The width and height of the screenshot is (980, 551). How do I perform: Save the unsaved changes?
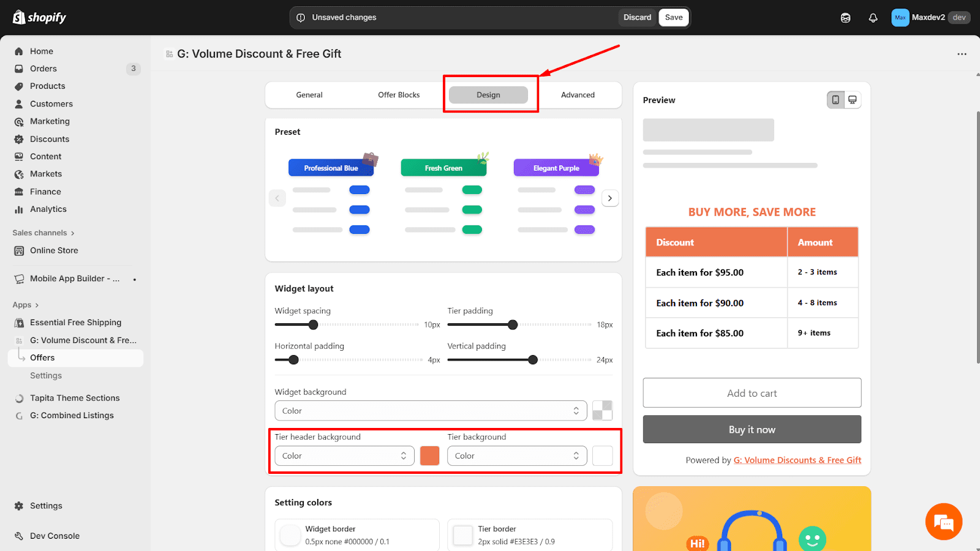coord(673,17)
